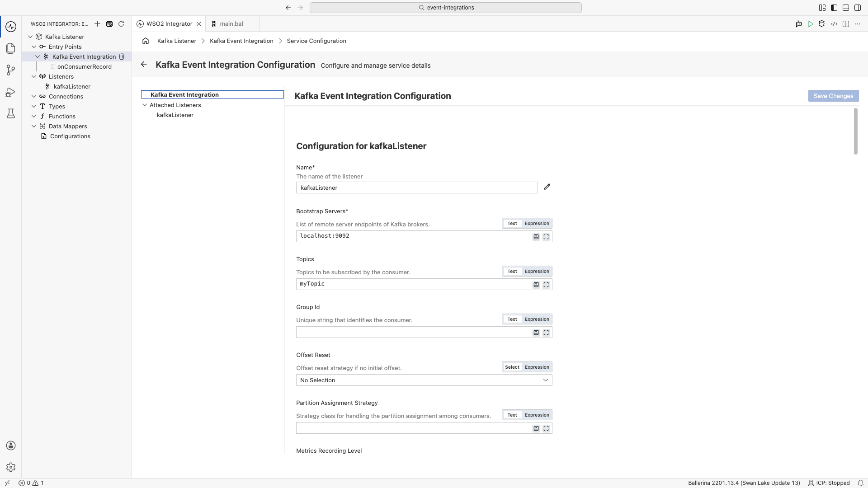This screenshot has width=868, height=488.
Task: Switch Group Id to Expression mode
Action: click(537, 319)
